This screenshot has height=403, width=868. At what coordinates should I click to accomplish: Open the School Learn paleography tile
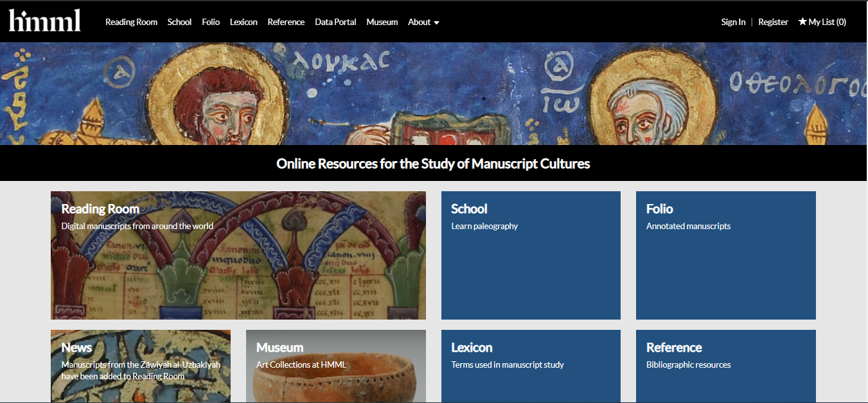pos(531,255)
